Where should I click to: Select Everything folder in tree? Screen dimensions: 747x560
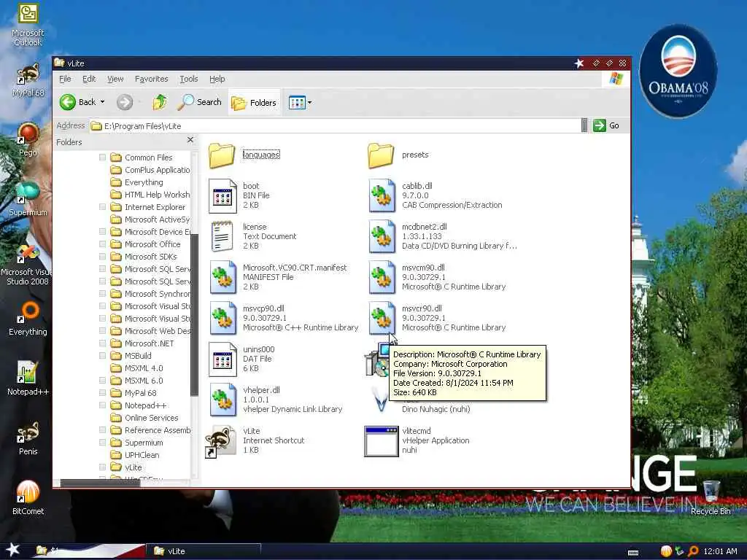pyautogui.click(x=144, y=182)
